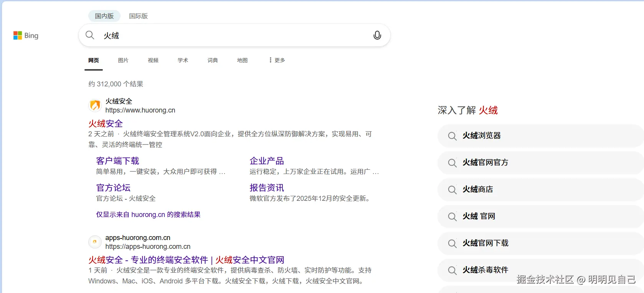Select the 地图 results tab
This screenshot has width=644, height=293.
click(x=242, y=60)
